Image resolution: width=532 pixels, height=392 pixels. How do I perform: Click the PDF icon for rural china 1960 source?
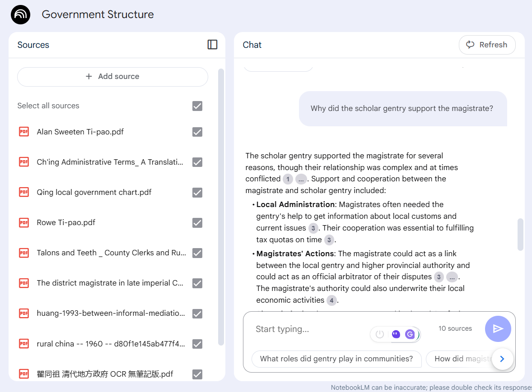tap(24, 344)
